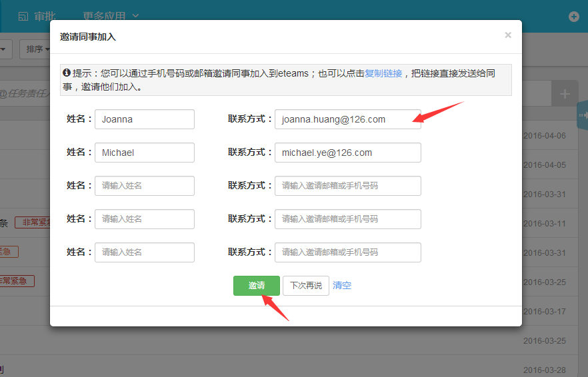This screenshot has width=588, height=377.
Task: Click the date 2016-04-05 in the background list
Action: coord(545,165)
